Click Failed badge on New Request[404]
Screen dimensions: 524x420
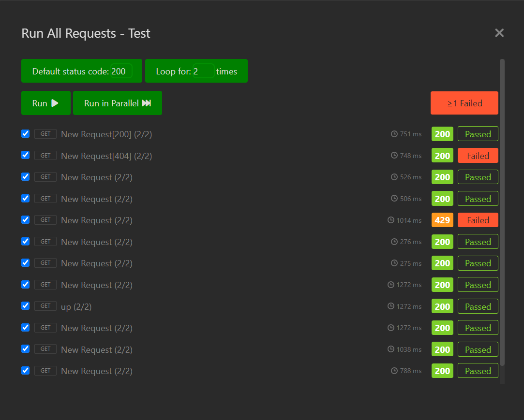coord(478,156)
